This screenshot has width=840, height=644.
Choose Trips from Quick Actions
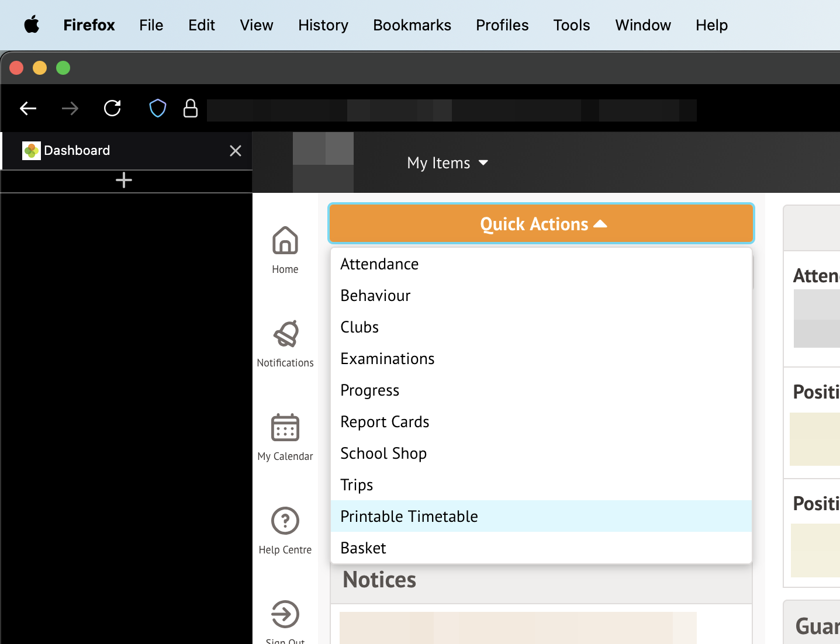point(541,485)
